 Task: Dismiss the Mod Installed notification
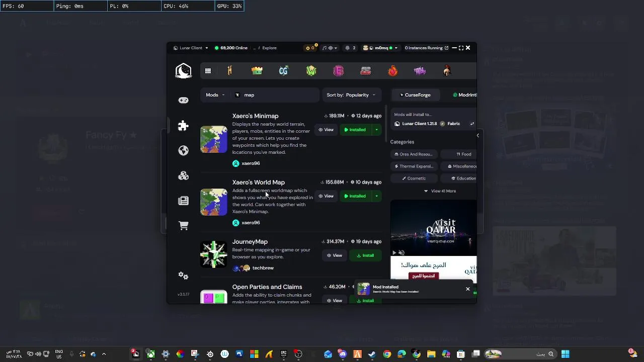[x=468, y=289]
